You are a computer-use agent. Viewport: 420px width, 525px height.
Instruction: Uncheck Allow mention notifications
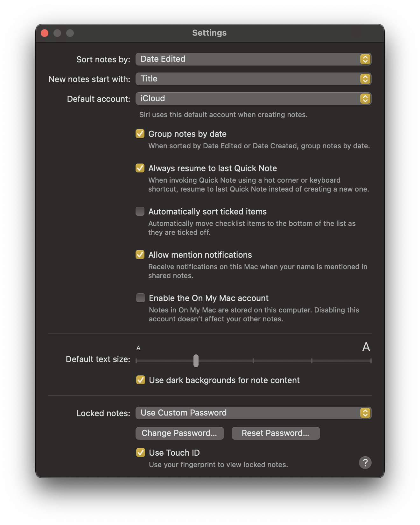pyautogui.click(x=140, y=255)
